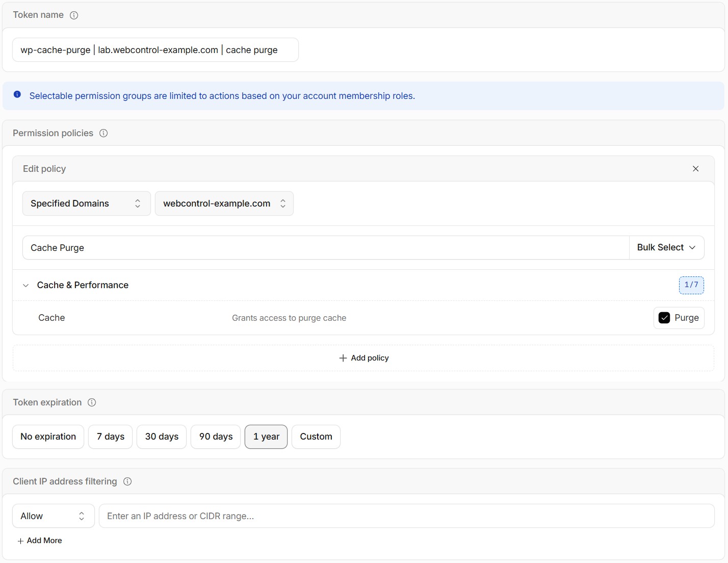728x563 pixels.
Task: Click the 'Grants access to purge cache' description
Action: click(289, 318)
